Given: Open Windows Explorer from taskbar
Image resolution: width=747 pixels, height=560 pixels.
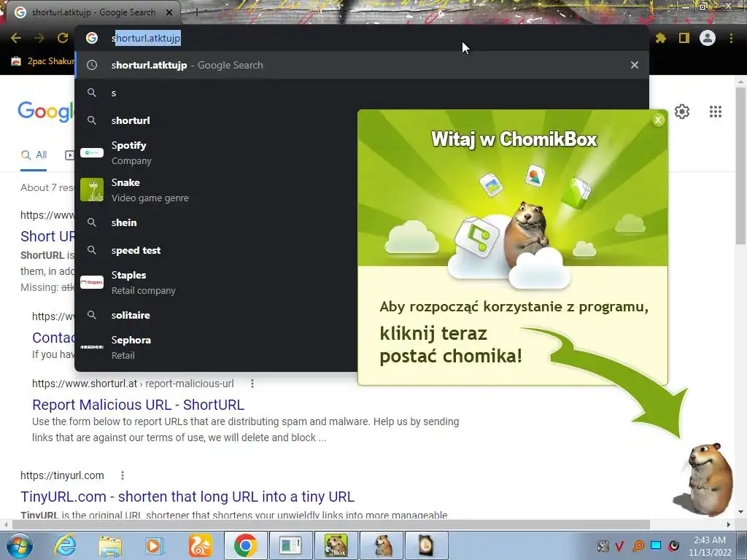Looking at the screenshot, I should click(x=109, y=545).
